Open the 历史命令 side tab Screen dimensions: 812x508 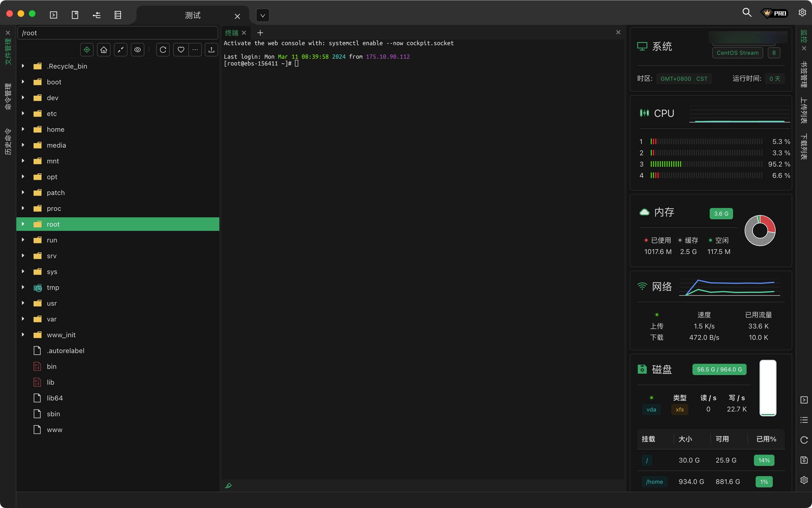(x=8, y=141)
